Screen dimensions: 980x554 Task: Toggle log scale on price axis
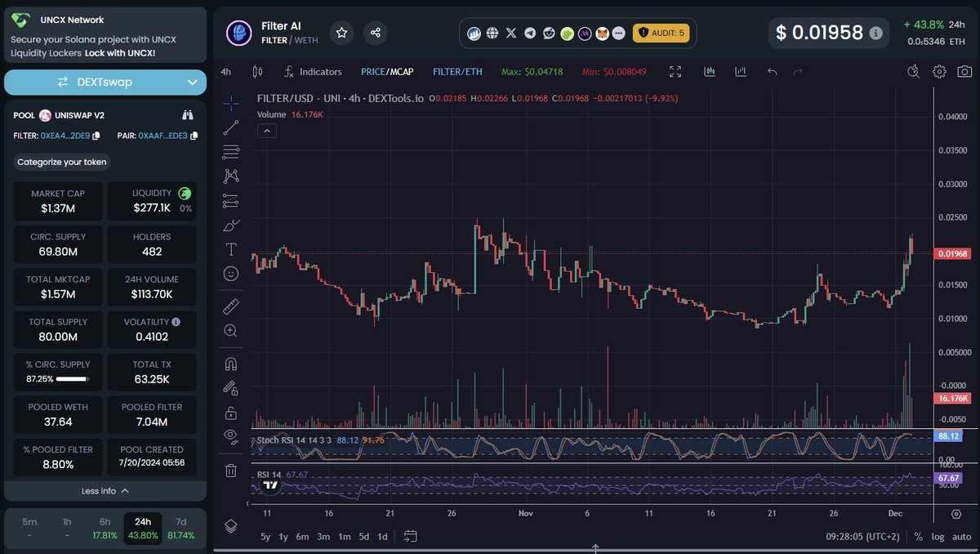[x=938, y=537]
